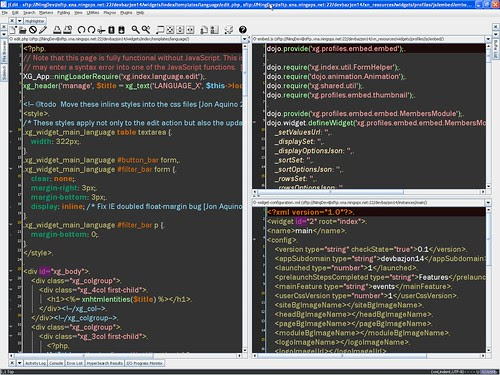Close the right dock with X button
Screen dimensions: 500x375
pos(495,27)
